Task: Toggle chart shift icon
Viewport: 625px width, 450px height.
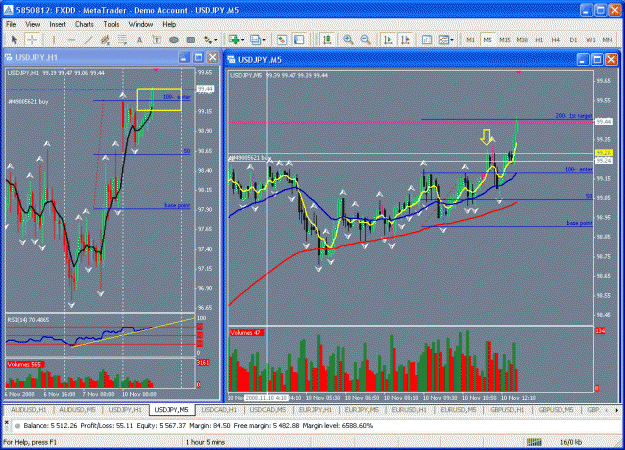Action: pyautogui.click(x=405, y=39)
